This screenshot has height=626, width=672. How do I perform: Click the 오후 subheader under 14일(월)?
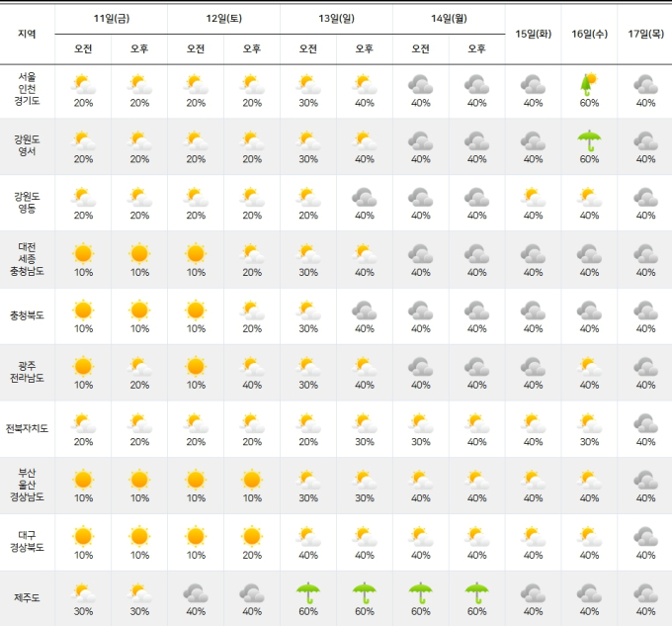[476, 48]
